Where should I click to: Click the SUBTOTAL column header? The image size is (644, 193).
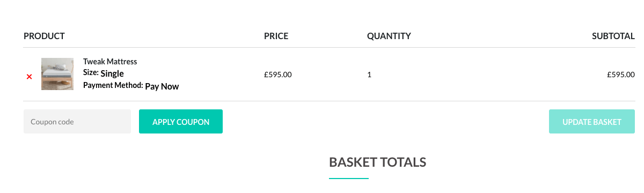pyautogui.click(x=613, y=36)
